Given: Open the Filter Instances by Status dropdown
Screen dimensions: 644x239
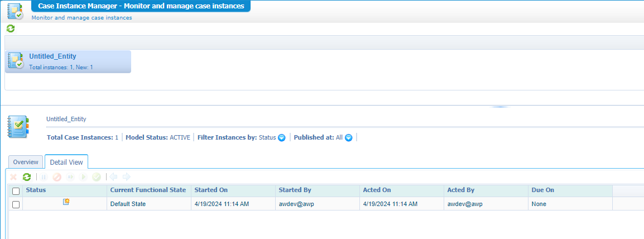Looking at the screenshot, I should pos(281,138).
